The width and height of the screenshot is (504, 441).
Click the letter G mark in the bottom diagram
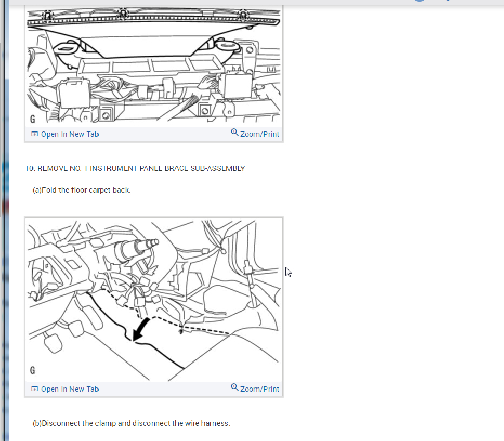click(33, 370)
